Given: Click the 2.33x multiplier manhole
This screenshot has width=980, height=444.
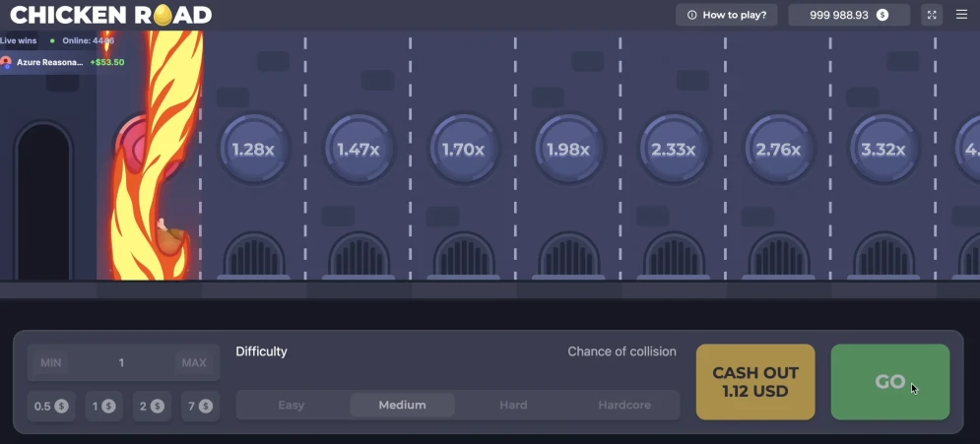Looking at the screenshot, I should [673, 150].
